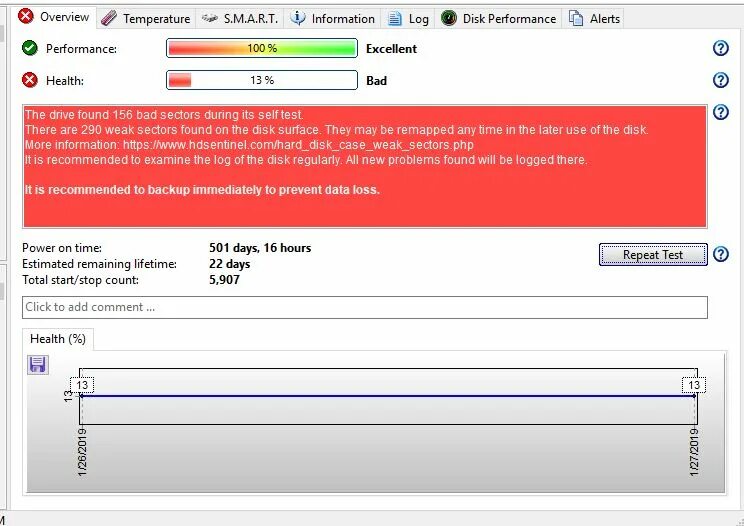Screen dimensions: 744x526
Task: Click the 290 weak sectors message line
Action: (x=336, y=129)
